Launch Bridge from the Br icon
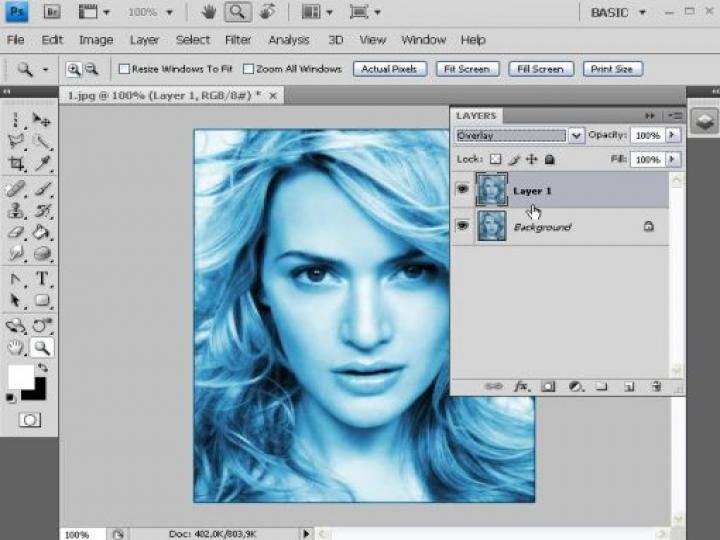720x540 pixels. coord(52,12)
